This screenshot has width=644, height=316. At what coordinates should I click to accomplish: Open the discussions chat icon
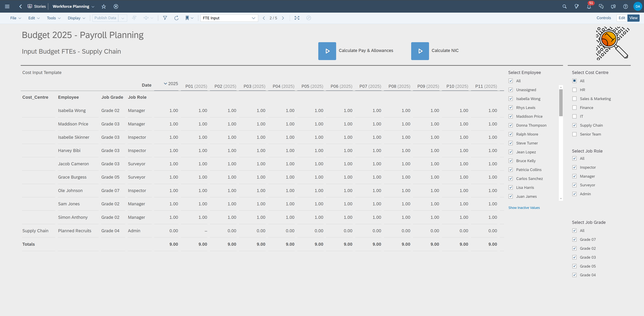pyautogui.click(x=601, y=7)
